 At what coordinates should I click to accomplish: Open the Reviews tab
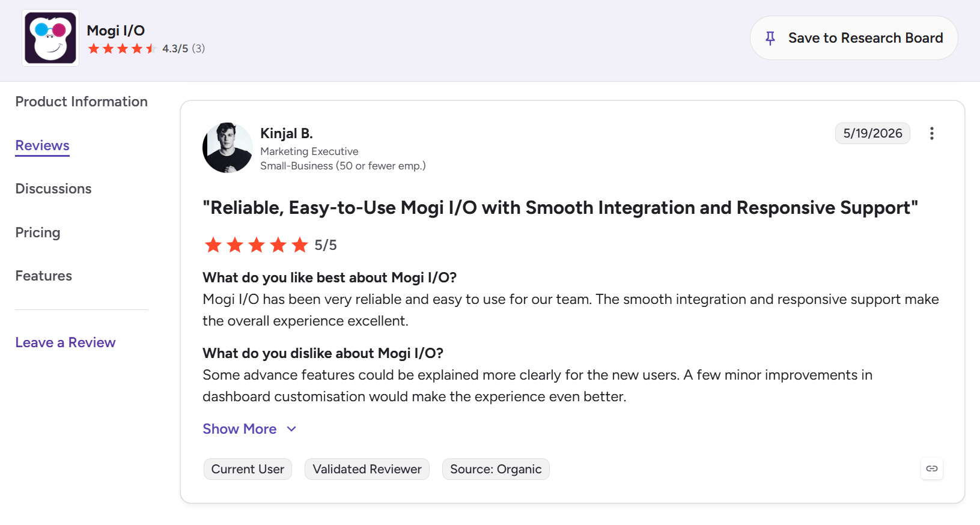(43, 145)
